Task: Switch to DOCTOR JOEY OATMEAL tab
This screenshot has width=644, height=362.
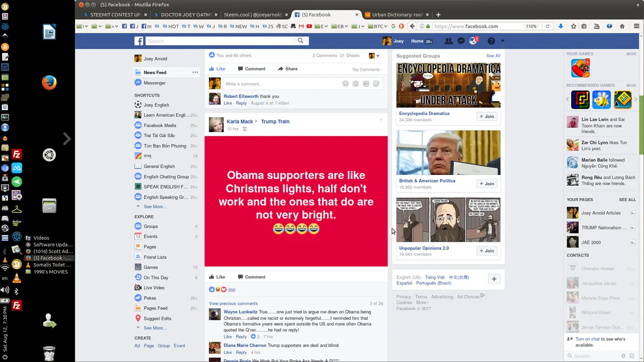Action: [x=185, y=15]
